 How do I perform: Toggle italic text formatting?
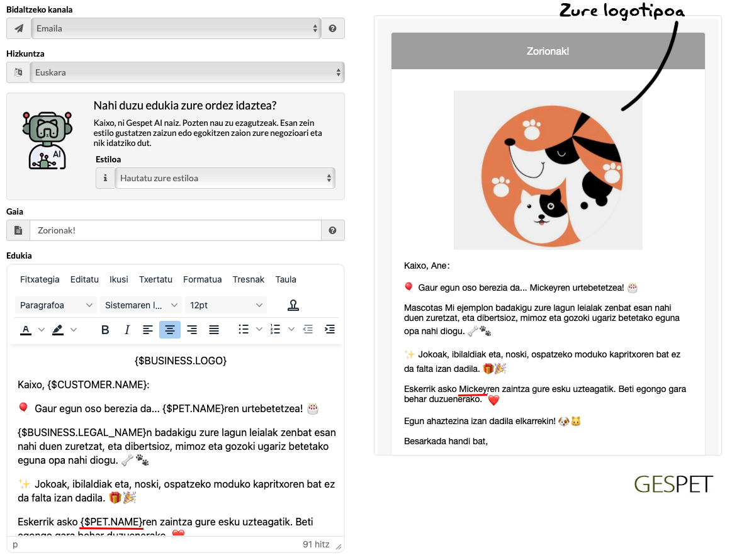pos(127,330)
